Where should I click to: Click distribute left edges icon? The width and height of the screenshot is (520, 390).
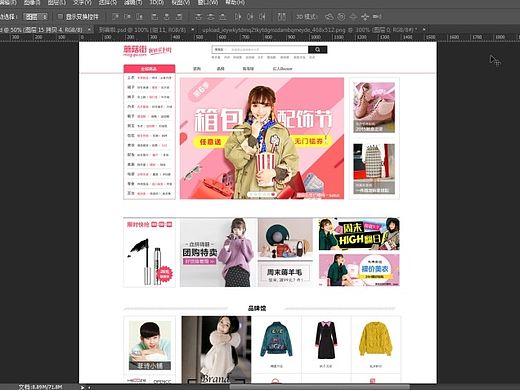tap(238, 16)
